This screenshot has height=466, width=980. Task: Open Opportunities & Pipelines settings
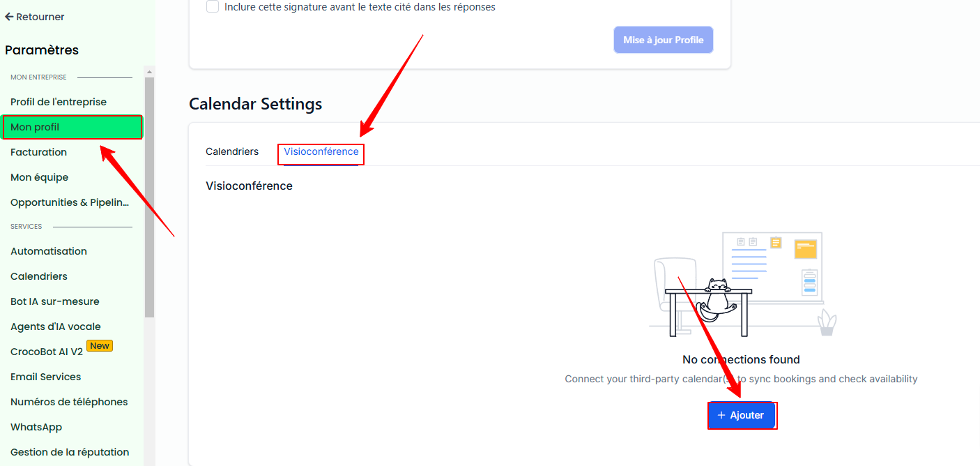click(x=70, y=202)
